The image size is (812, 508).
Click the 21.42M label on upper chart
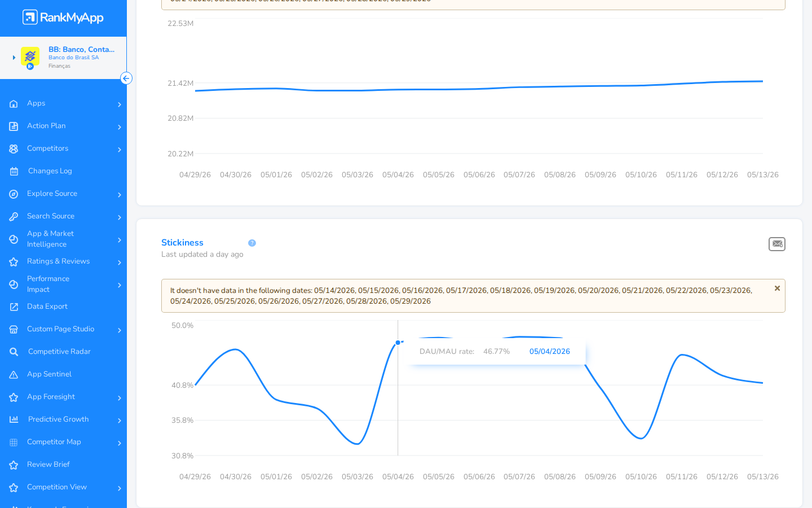click(x=180, y=84)
